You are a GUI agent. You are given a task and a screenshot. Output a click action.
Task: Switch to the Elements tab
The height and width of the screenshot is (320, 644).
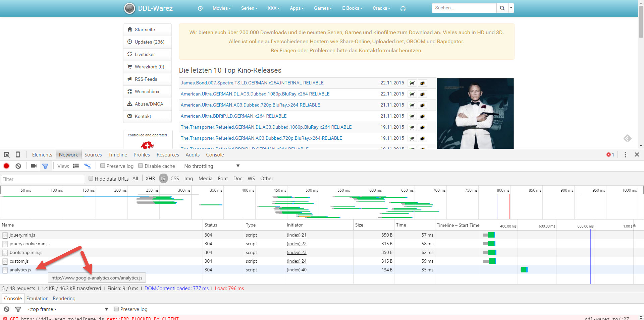tap(42, 155)
